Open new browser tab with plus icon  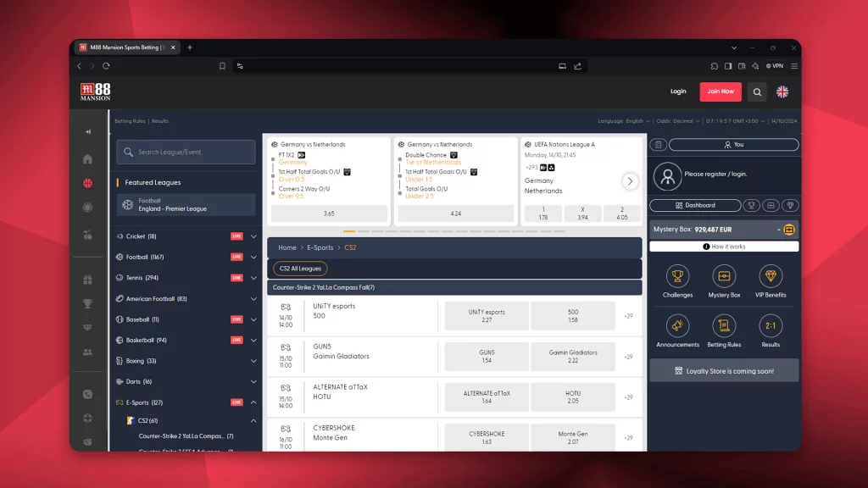[x=190, y=47]
